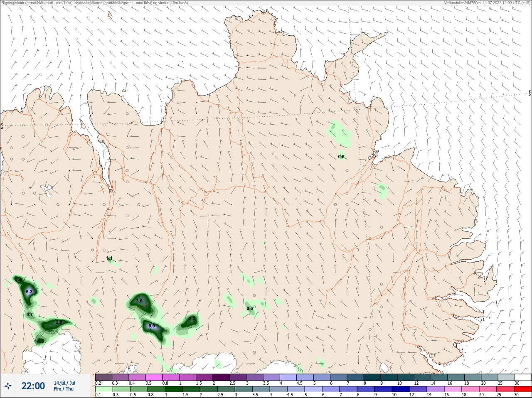Pick the darkest purple swatch in the upper legend

[221, 378]
